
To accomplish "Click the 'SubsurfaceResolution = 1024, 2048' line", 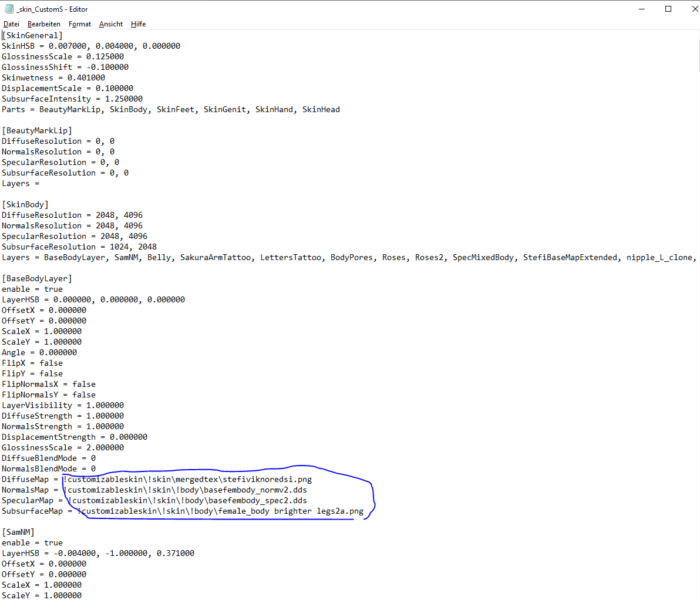I will click(79, 247).
